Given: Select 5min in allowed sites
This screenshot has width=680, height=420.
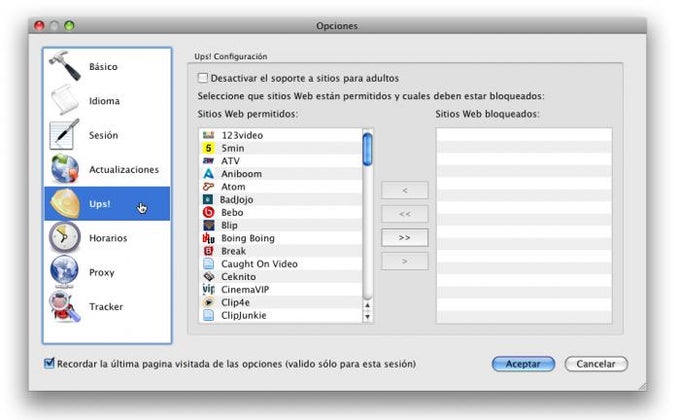Looking at the screenshot, I should point(281,148).
